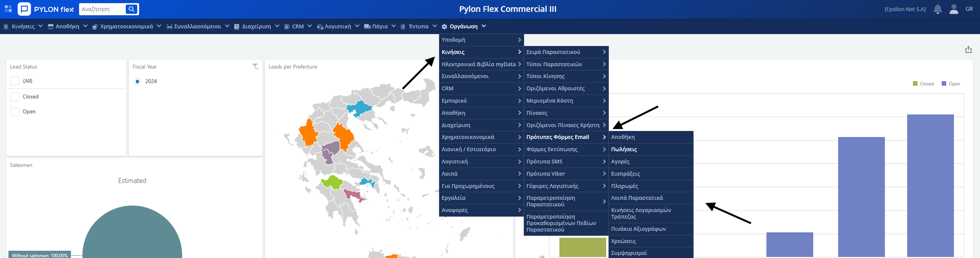Expand the Λογιστική dropdown arrow
This screenshot has width=980, height=258.
[x=357, y=26]
